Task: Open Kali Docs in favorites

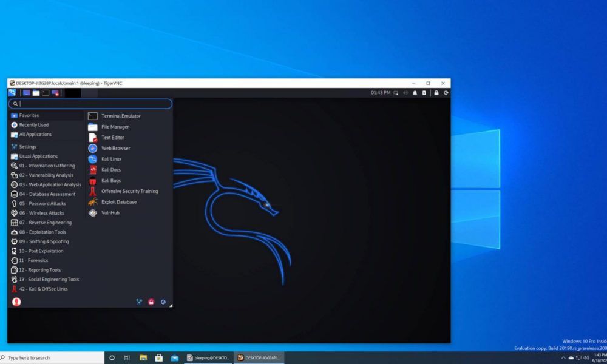Action: click(129, 170)
